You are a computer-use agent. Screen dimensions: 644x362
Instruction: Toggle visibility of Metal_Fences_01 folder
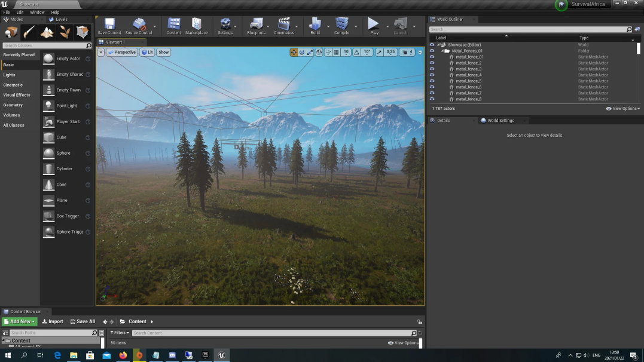tap(432, 51)
